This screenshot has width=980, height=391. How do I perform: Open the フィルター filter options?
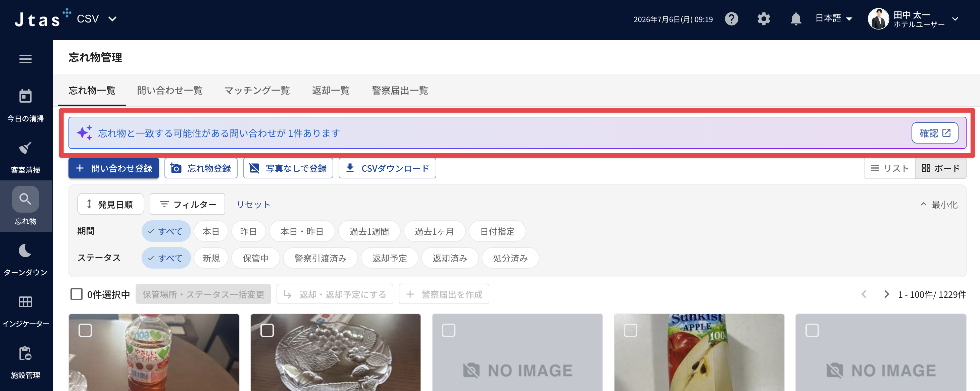pos(187,204)
